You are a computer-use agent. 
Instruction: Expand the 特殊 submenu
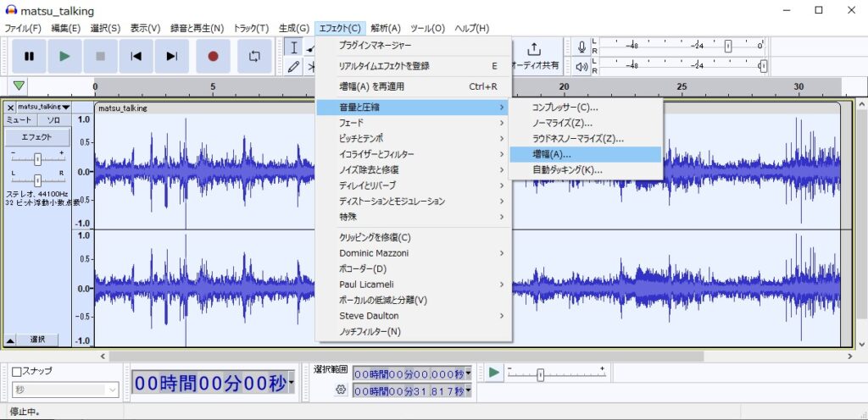[x=414, y=217]
